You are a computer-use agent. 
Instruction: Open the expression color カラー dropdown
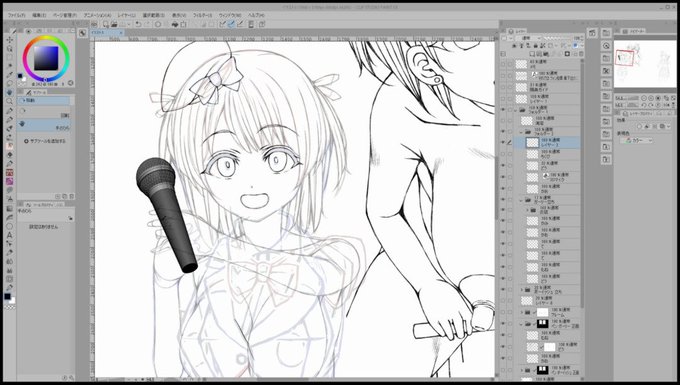(637, 140)
